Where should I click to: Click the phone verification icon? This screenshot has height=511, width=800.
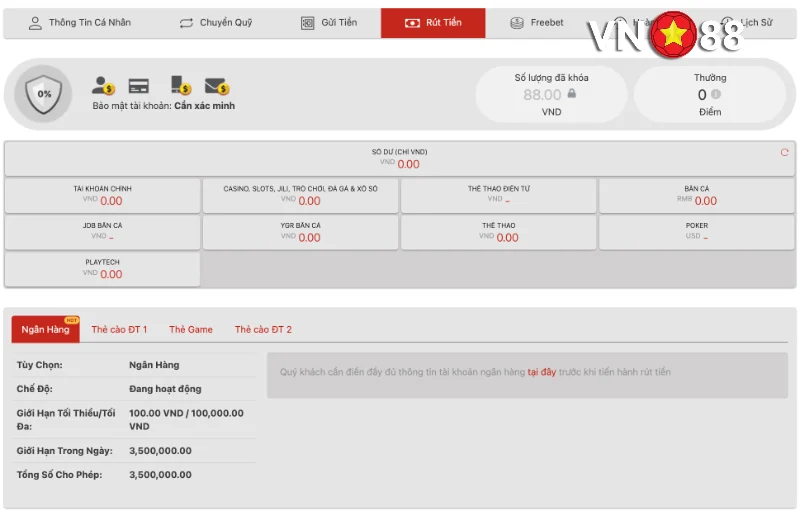180,86
